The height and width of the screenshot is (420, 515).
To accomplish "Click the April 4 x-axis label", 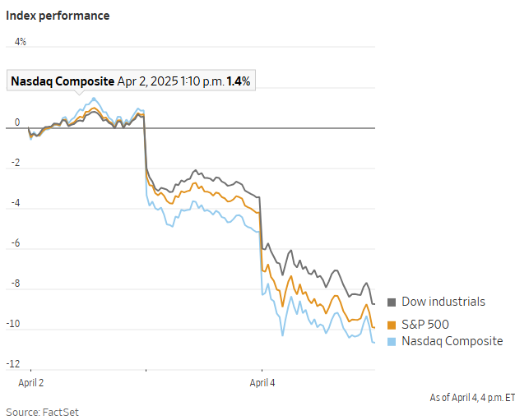I will pyautogui.click(x=263, y=383).
